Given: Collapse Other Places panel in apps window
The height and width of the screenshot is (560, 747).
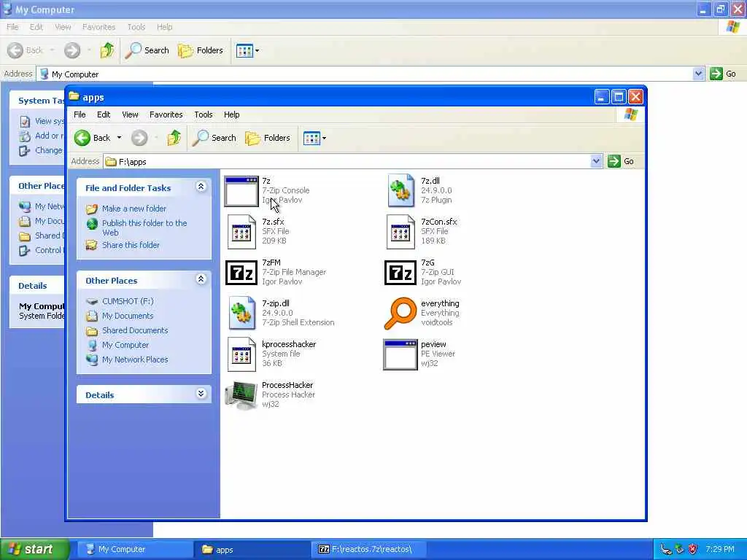Looking at the screenshot, I should coord(201,279).
